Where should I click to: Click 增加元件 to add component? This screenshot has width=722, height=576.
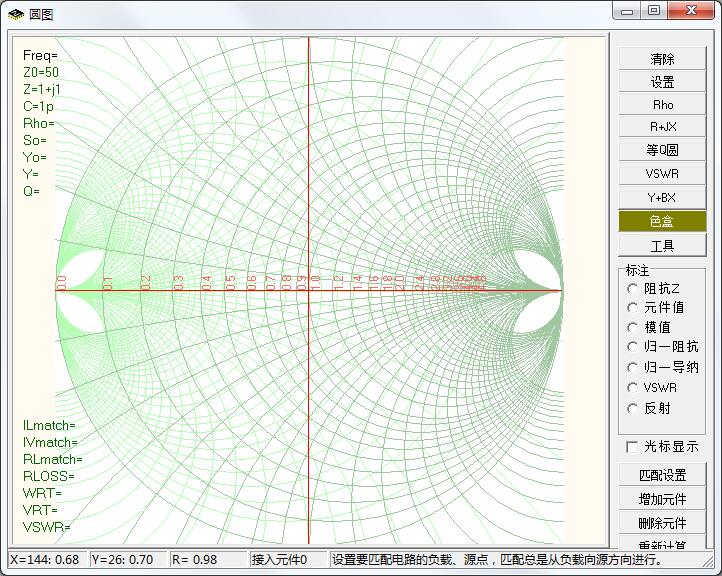pyautogui.click(x=662, y=498)
